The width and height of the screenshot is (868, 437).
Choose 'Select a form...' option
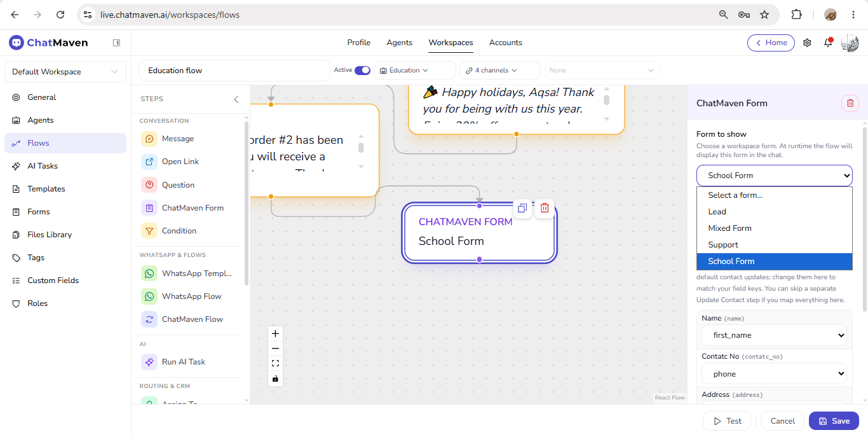pyautogui.click(x=775, y=195)
